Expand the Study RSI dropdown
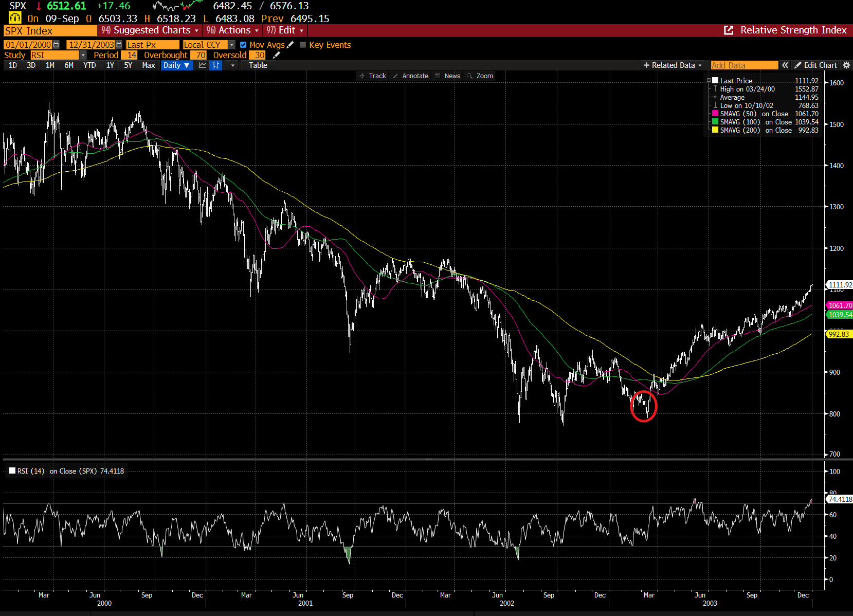Viewport: 853px width, 616px height. [83, 55]
